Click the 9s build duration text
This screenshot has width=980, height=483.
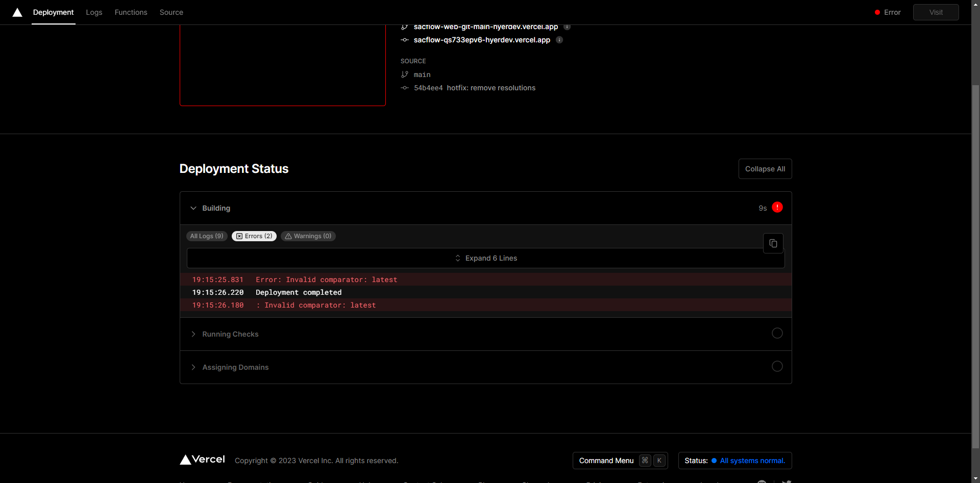coord(763,208)
